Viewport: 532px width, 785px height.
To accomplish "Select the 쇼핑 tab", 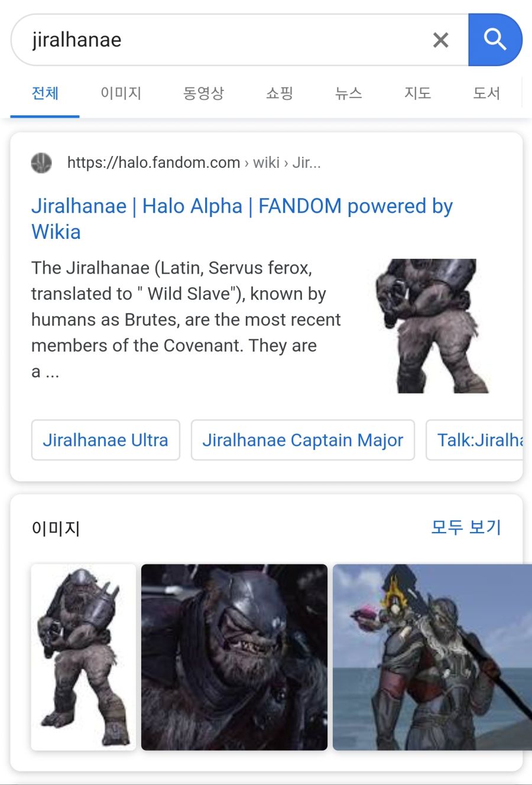I will click(280, 93).
